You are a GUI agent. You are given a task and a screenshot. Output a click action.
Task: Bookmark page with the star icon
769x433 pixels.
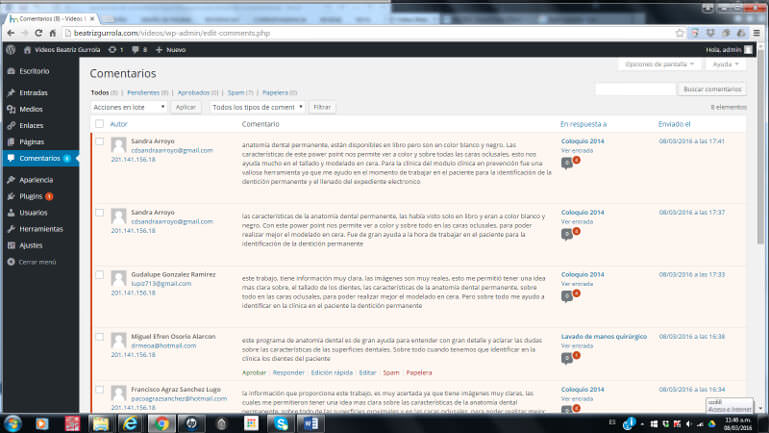tap(679, 33)
